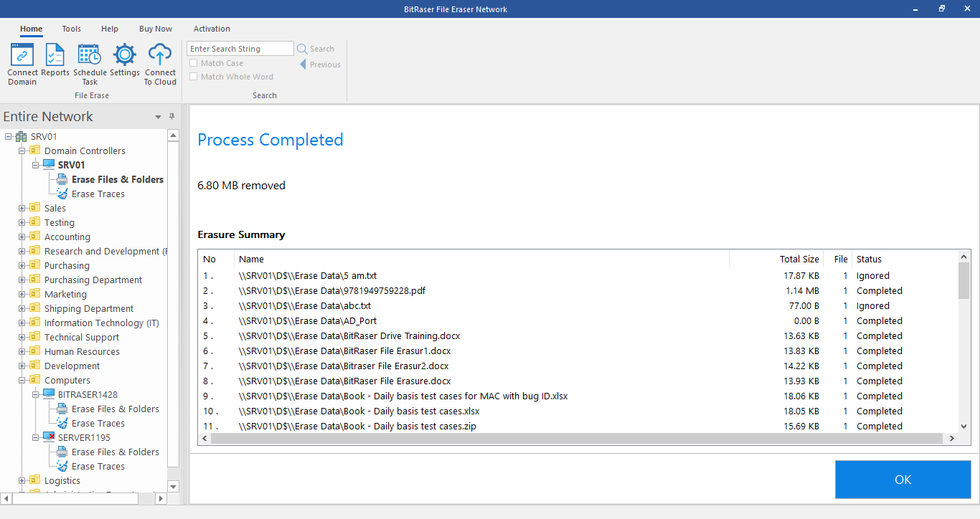
Task: Toggle the Match Case checkbox
Action: point(193,63)
